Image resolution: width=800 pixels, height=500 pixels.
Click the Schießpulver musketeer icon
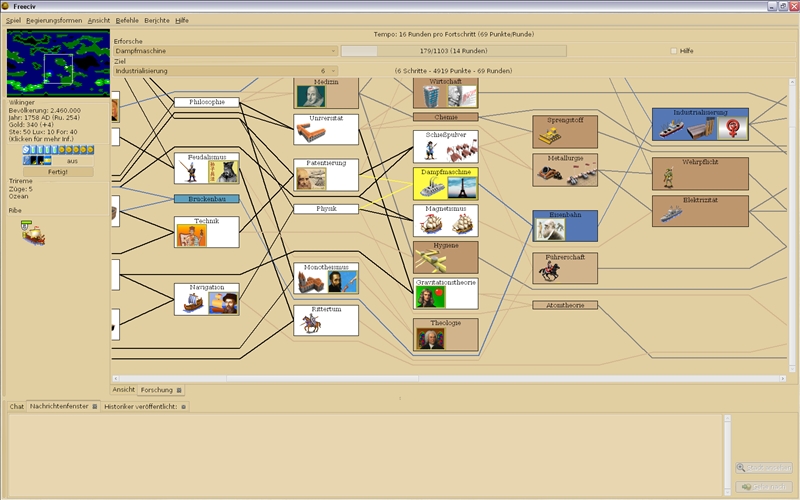pyautogui.click(x=431, y=150)
